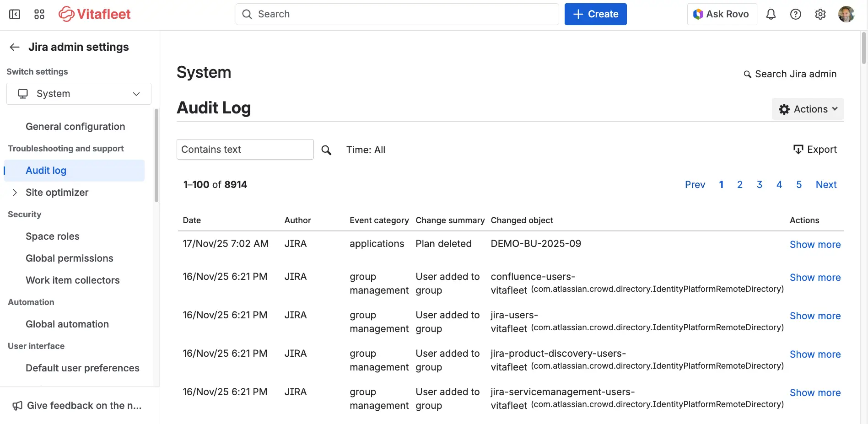Click Search Jira admin text
Image resolution: width=868 pixels, height=424 pixels.
pyautogui.click(x=796, y=74)
